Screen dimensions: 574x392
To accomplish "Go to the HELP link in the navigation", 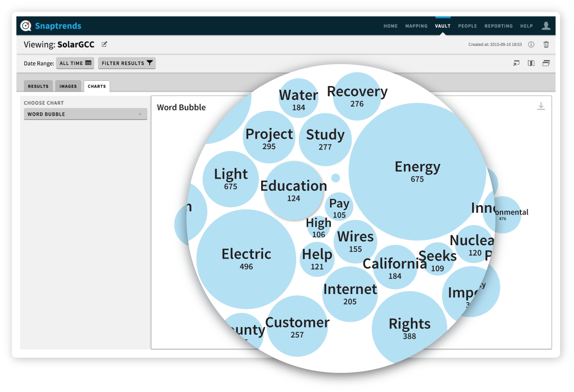I will [x=526, y=26].
